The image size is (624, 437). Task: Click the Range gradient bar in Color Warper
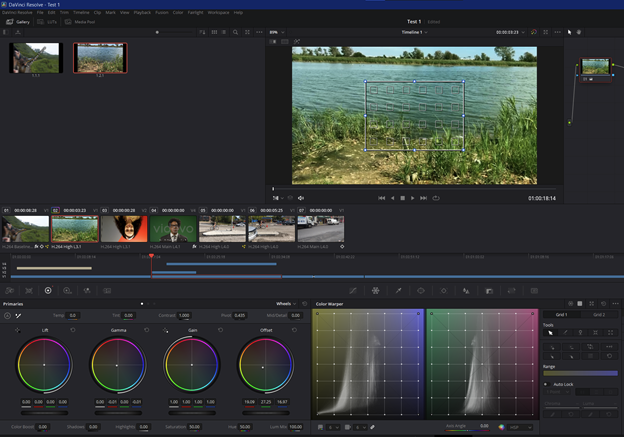[x=580, y=373]
